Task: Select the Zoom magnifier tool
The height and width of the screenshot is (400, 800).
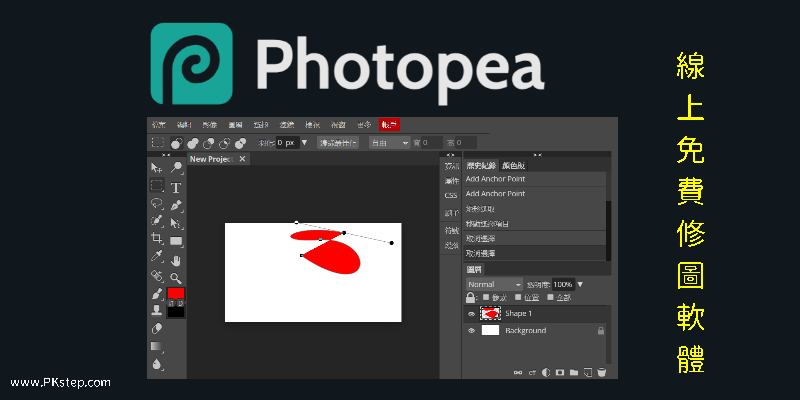Action: 176,278
